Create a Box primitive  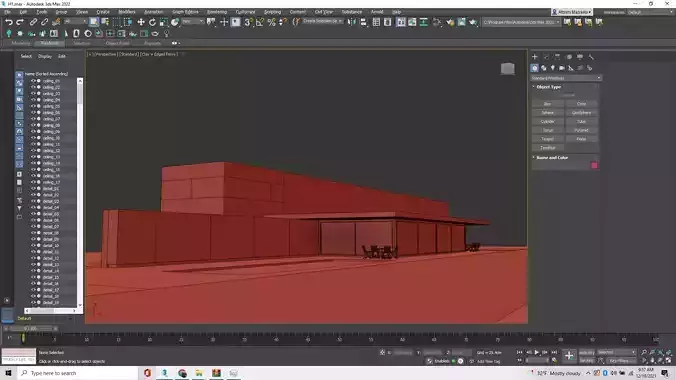(x=548, y=104)
